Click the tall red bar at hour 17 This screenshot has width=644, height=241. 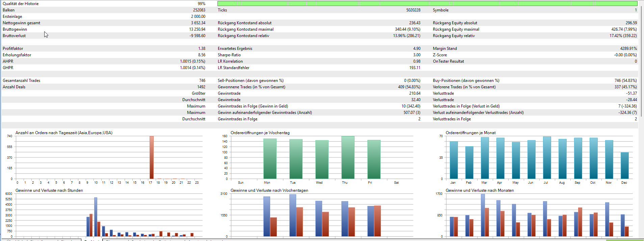[152, 157]
